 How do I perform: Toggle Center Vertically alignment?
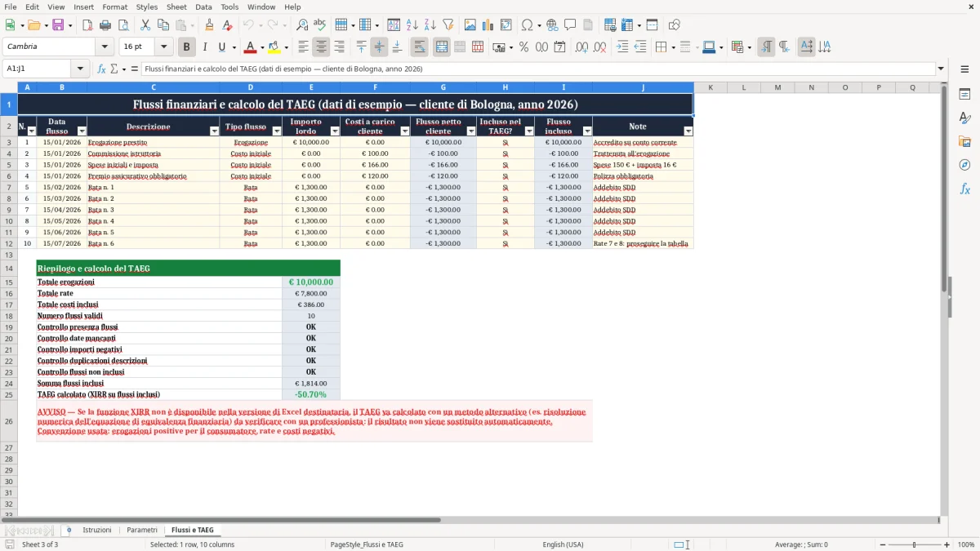pyautogui.click(x=379, y=47)
